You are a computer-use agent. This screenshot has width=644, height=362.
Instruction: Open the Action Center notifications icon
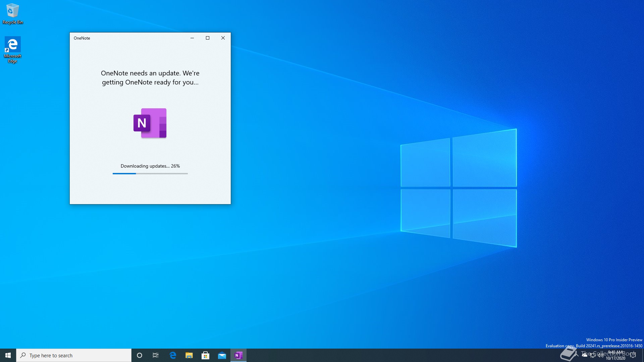[633, 355]
